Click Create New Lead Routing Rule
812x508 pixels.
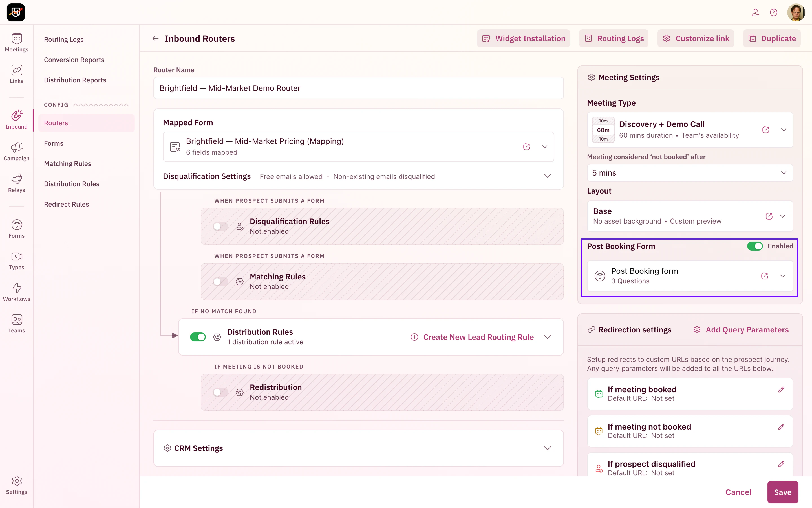(472, 337)
